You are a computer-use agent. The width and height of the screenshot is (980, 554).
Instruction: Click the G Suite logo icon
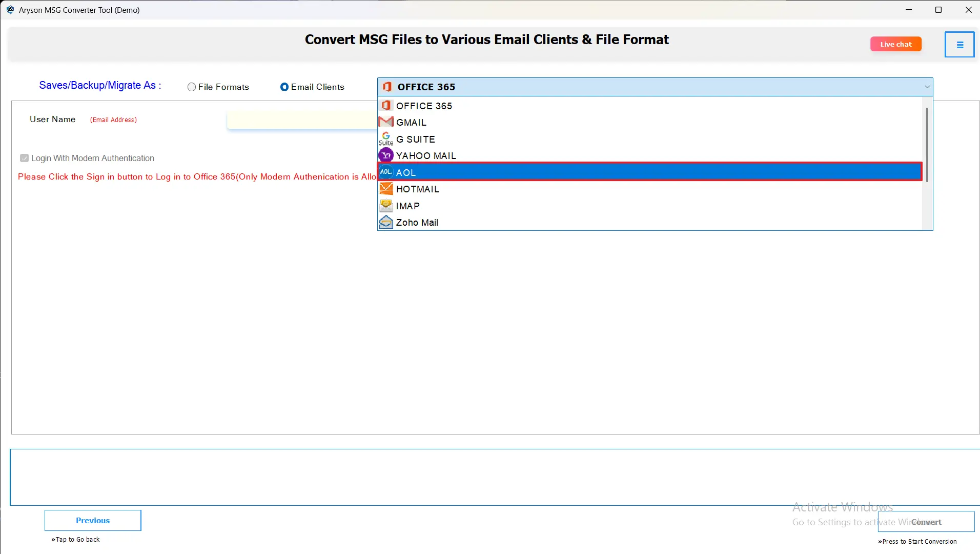click(386, 138)
